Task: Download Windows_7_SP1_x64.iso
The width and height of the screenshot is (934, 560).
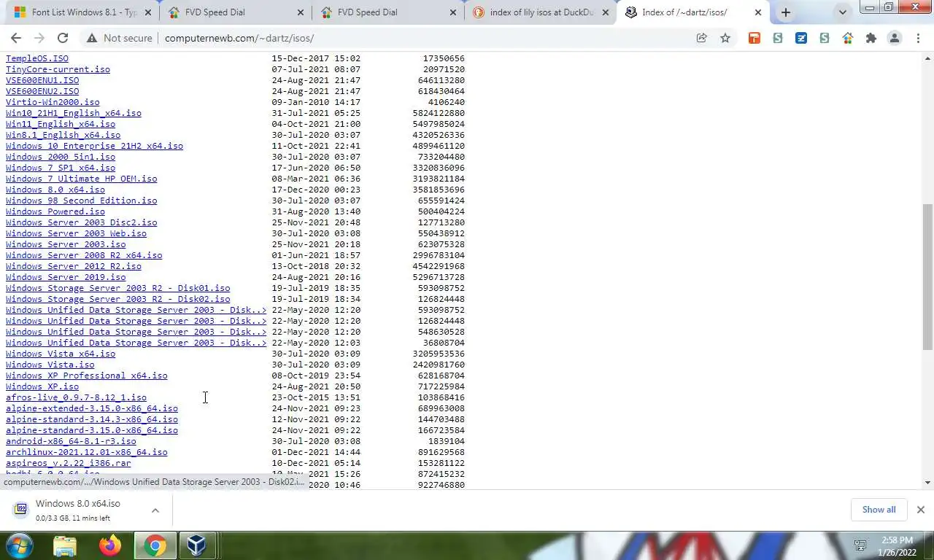Action: click(x=61, y=168)
